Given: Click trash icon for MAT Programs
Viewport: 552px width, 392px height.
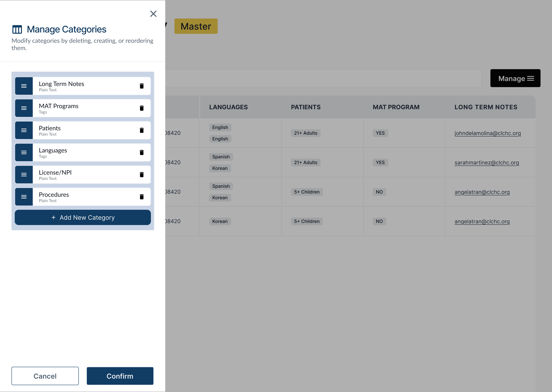Looking at the screenshot, I should (142, 108).
